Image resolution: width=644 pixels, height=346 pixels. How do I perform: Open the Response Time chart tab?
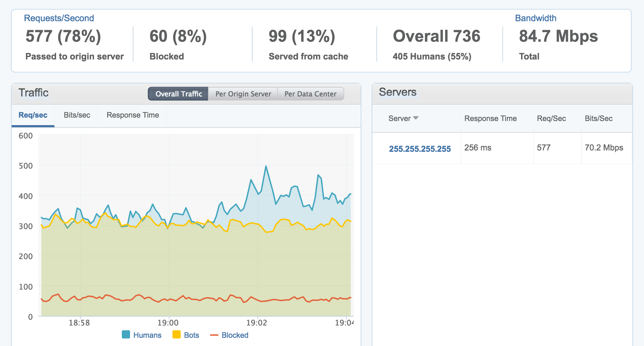[x=133, y=115]
